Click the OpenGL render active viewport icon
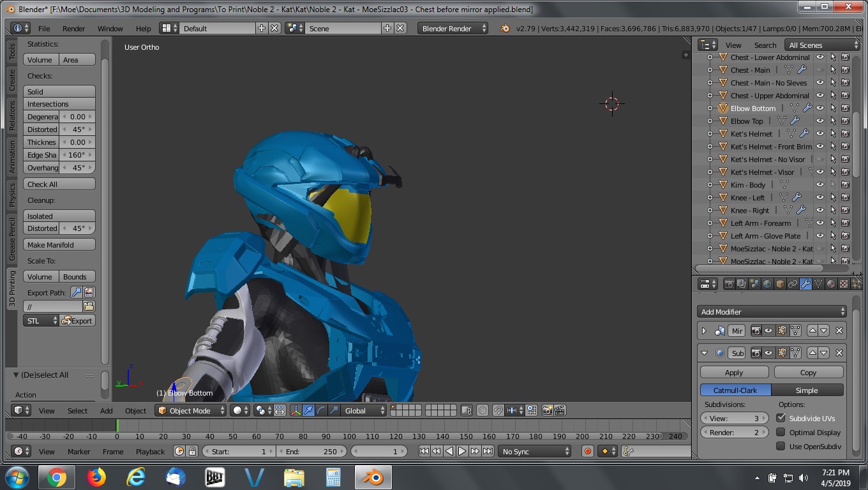868x490 pixels. tap(547, 410)
